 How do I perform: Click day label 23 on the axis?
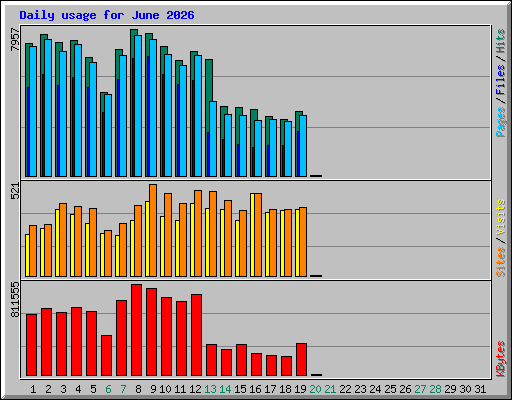tap(360, 389)
